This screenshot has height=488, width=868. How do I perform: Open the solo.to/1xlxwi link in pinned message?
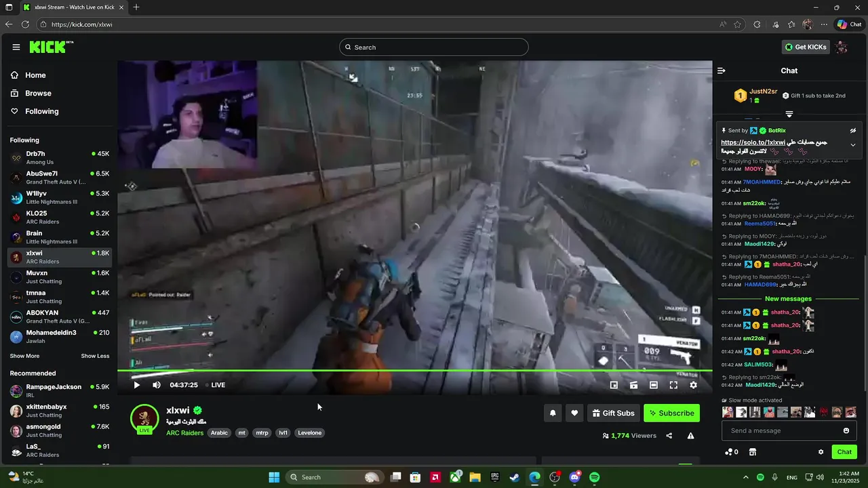click(753, 142)
